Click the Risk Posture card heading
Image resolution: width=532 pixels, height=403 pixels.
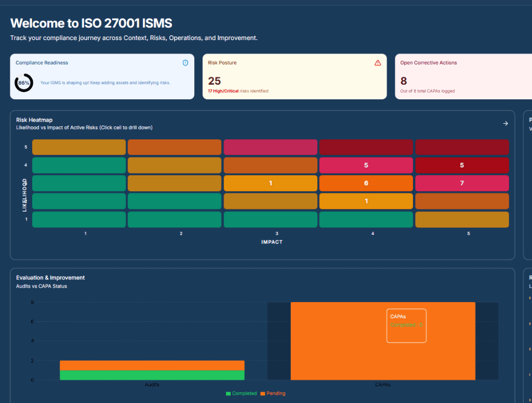click(222, 63)
